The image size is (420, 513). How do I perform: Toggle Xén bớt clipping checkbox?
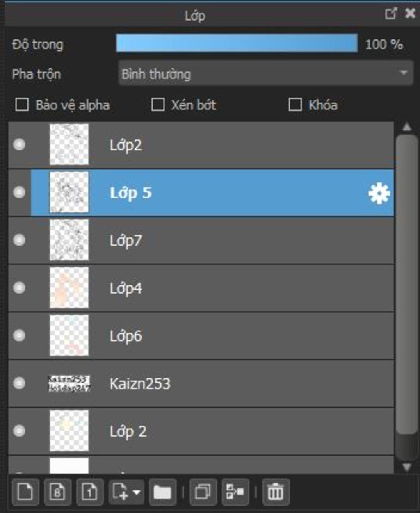[158, 105]
